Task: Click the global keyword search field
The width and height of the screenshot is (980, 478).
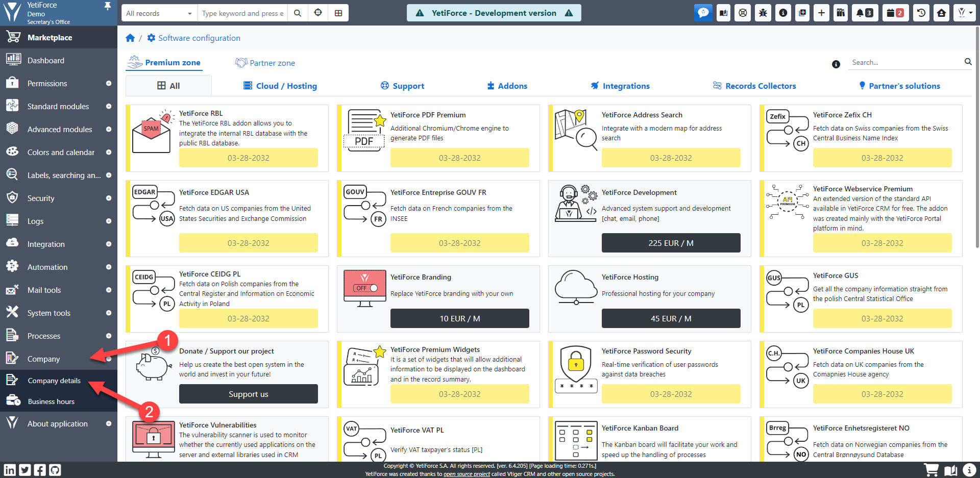Action: click(x=242, y=13)
